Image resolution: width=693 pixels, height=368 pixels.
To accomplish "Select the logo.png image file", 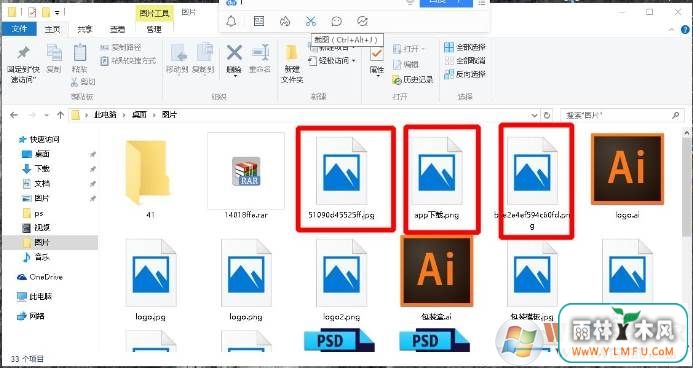I will pos(246,279).
